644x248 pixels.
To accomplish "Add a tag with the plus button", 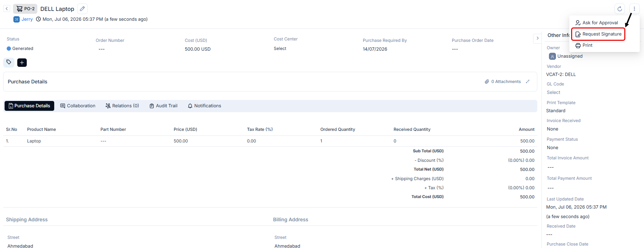I will (x=22, y=63).
